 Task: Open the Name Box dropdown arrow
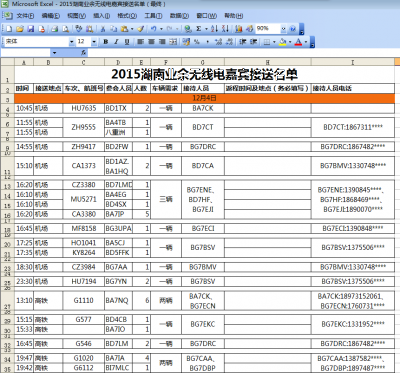(55, 53)
